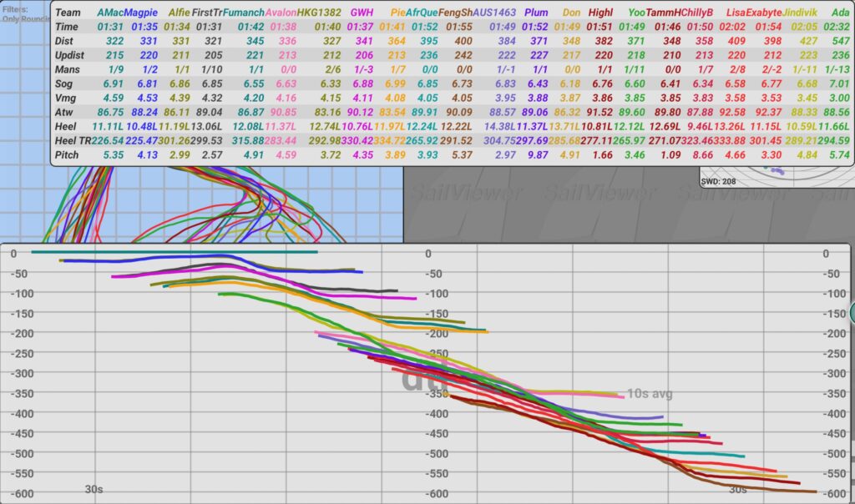This screenshot has width=855, height=504.
Task: Click the Team row label
Action: [x=68, y=13]
